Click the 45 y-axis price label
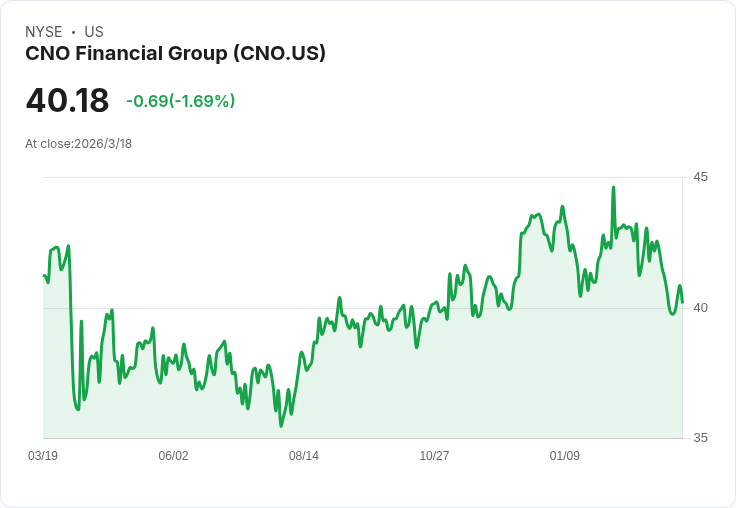Viewport: 736px width, 508px height. click(x=700, y=177)
